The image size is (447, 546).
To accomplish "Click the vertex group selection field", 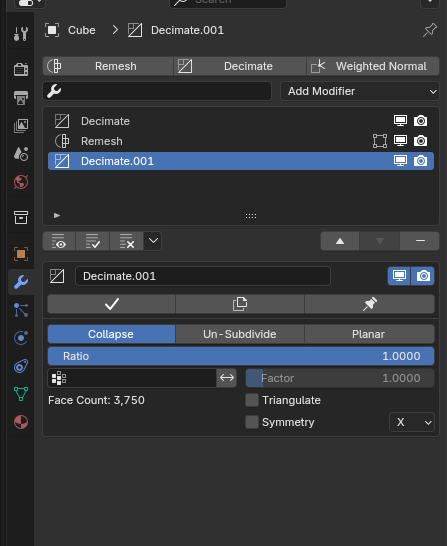I will coord(132,378).
